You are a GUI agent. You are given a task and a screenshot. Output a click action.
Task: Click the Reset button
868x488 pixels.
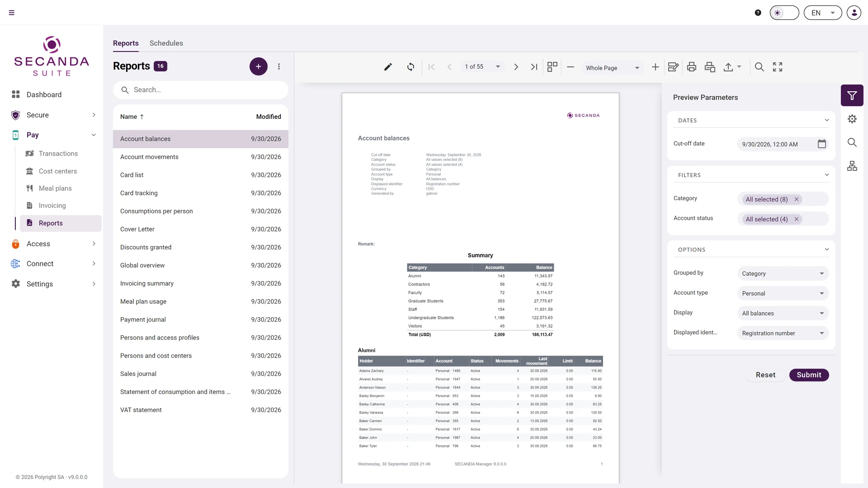pos(765,375)
